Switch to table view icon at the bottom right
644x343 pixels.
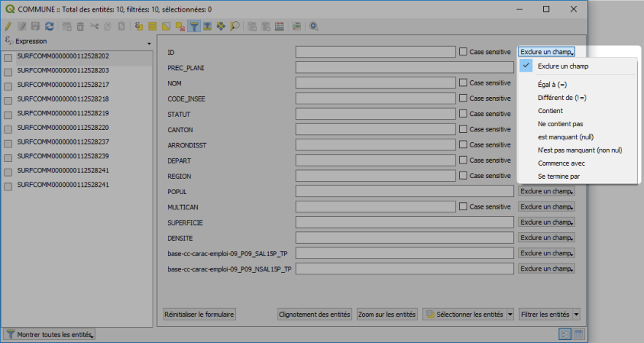pyautogui.click(x=578, y=334)
